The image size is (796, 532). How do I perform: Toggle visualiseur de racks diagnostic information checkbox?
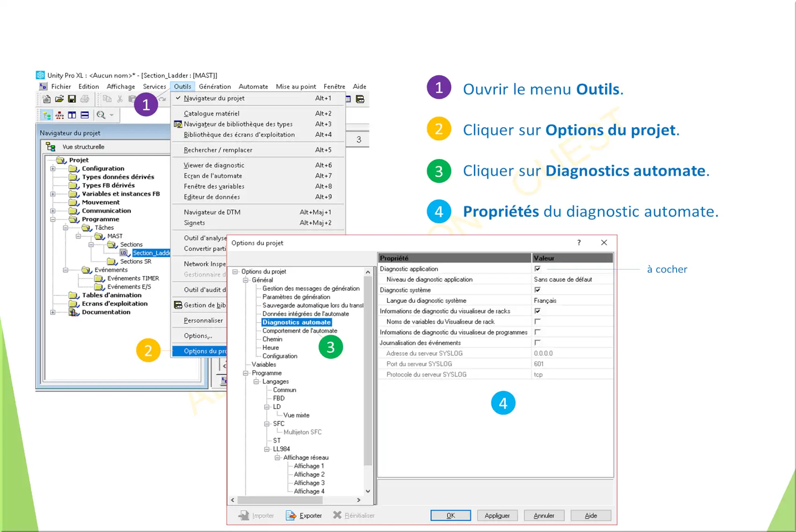pos(537,311)
